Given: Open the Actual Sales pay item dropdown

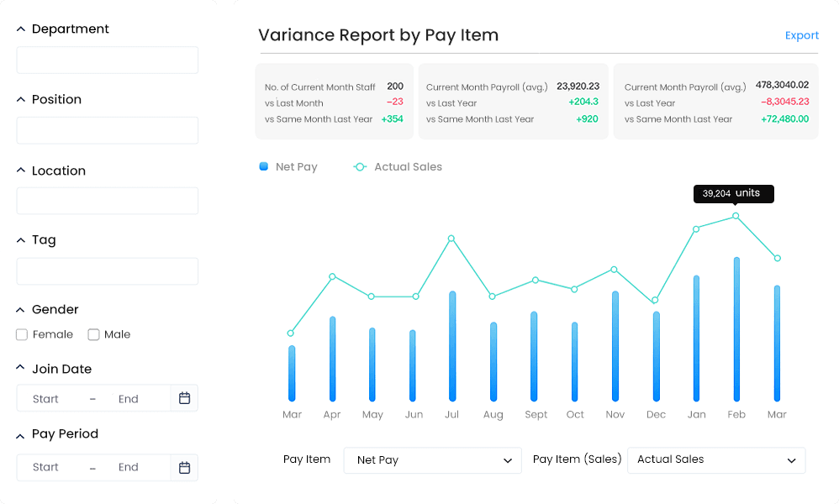Looking at the screenshot, I should click(x=716, y=460).
